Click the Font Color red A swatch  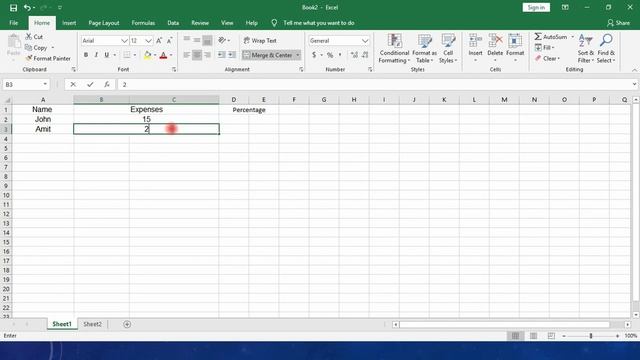163,55
